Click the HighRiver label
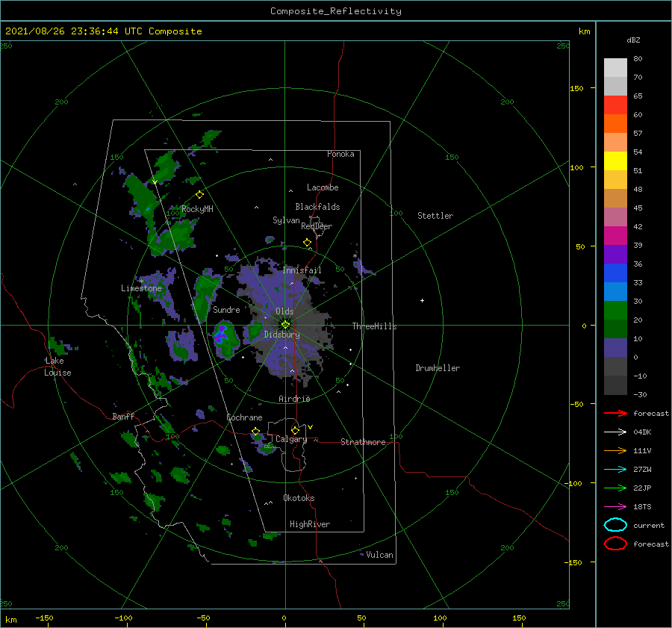The image size is (672, 628). click(310, 524)
